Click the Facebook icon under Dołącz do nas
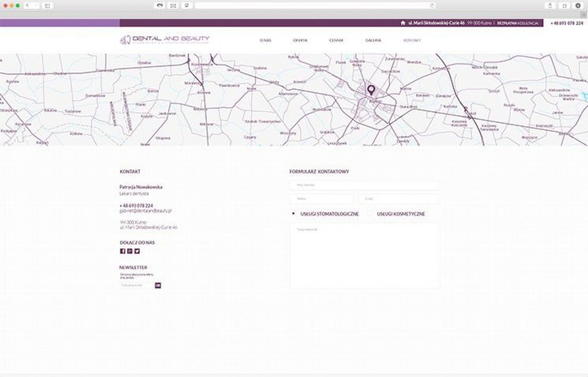588x377 pixels. [123, 251]
